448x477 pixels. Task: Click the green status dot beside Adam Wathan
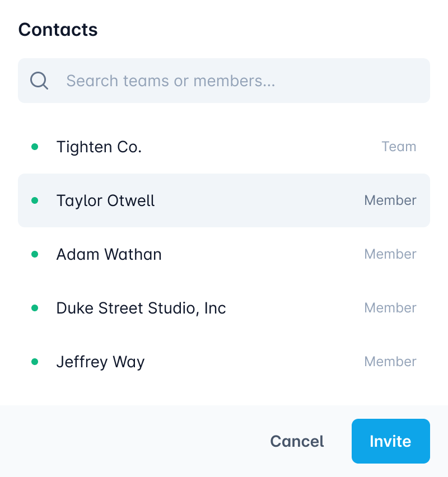35,254
